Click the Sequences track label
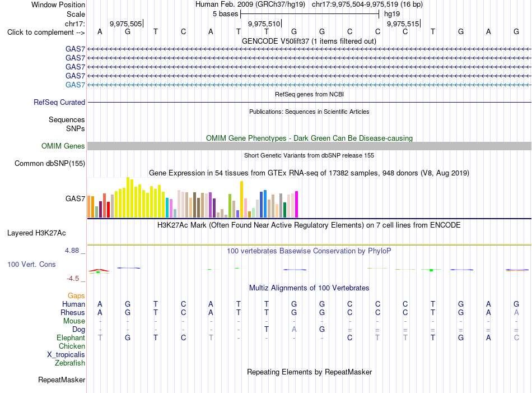Image resolution: width=532 pixels, height=393 pixels. tap(67, 119)
